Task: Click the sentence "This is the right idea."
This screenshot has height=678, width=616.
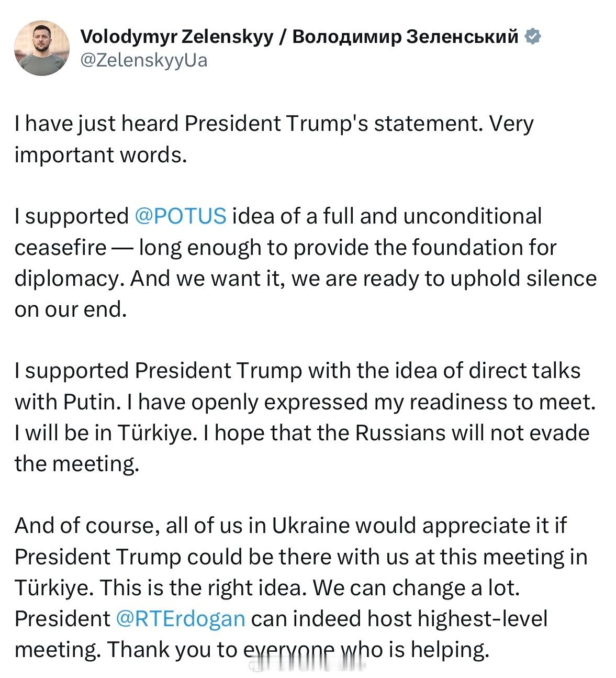Action: 203,587
